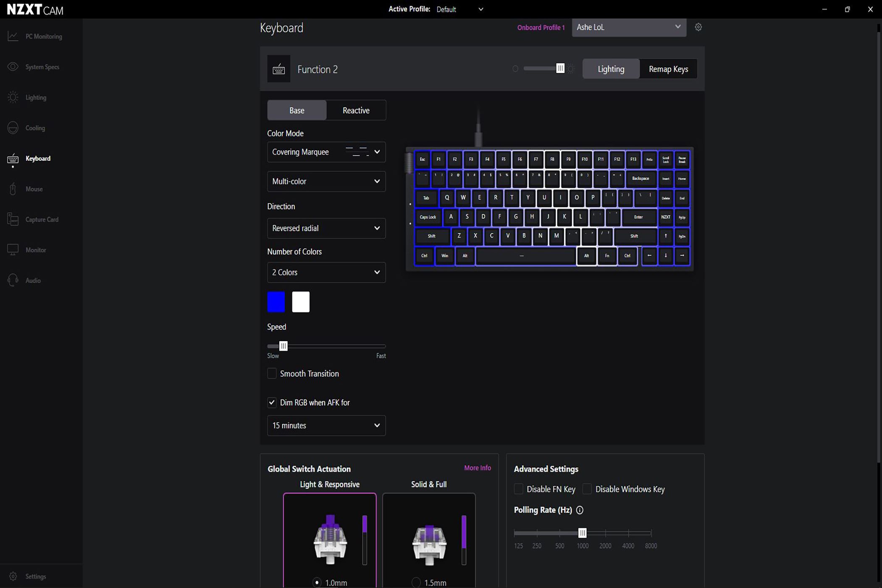
Task: Go to Capture Card menu item
Action: (42, 220)
